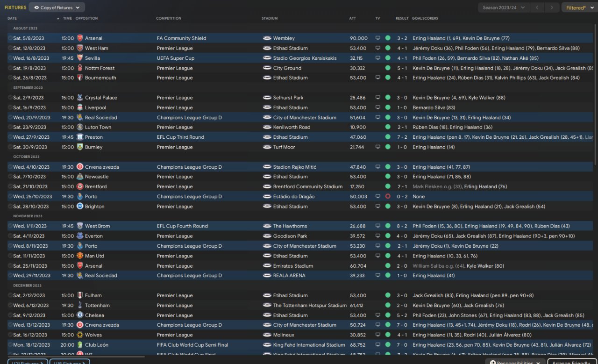The image size is (598, 364).
Task: Click the Preston club badge
Action: click(80, 137)
